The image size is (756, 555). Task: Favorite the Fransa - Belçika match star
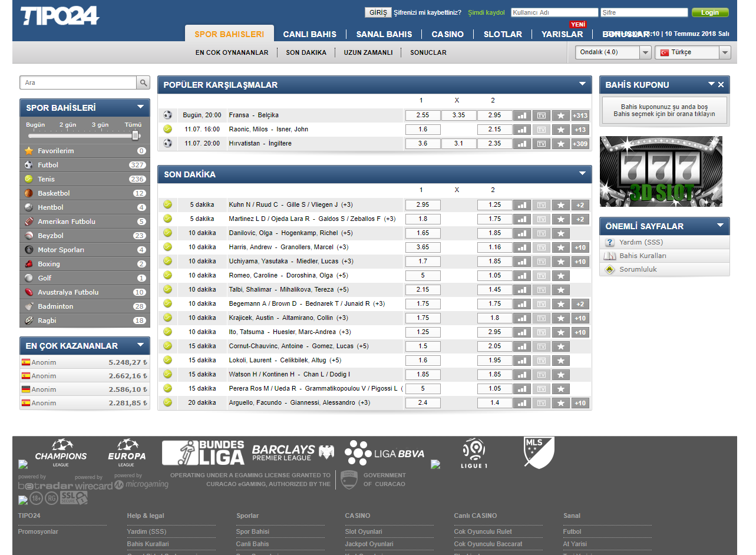pos(561,115)
